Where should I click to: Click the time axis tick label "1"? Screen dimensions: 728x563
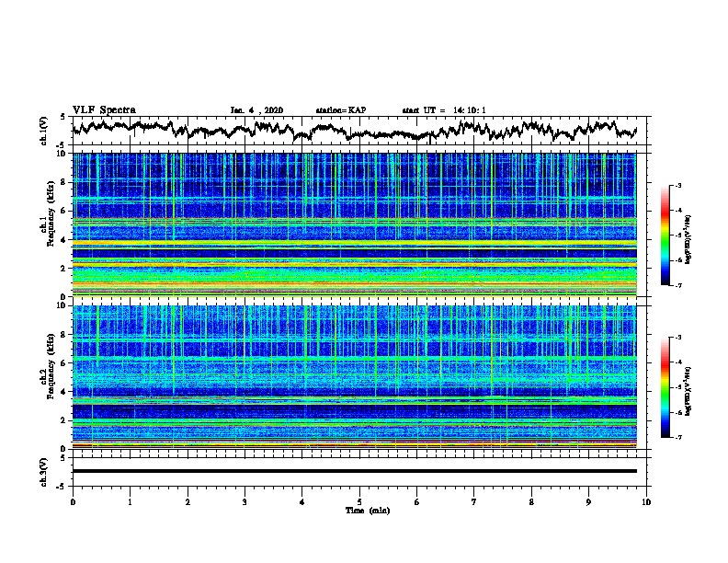point(130,502)
